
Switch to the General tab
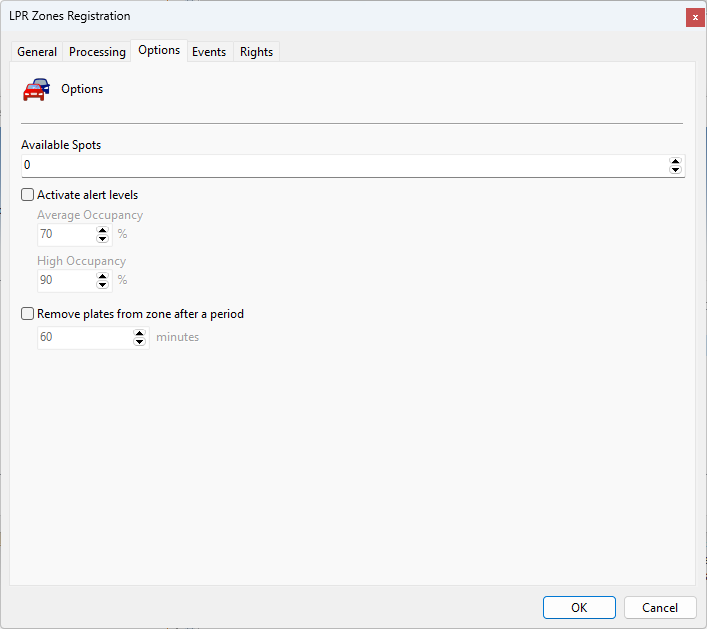click(37, 52)
